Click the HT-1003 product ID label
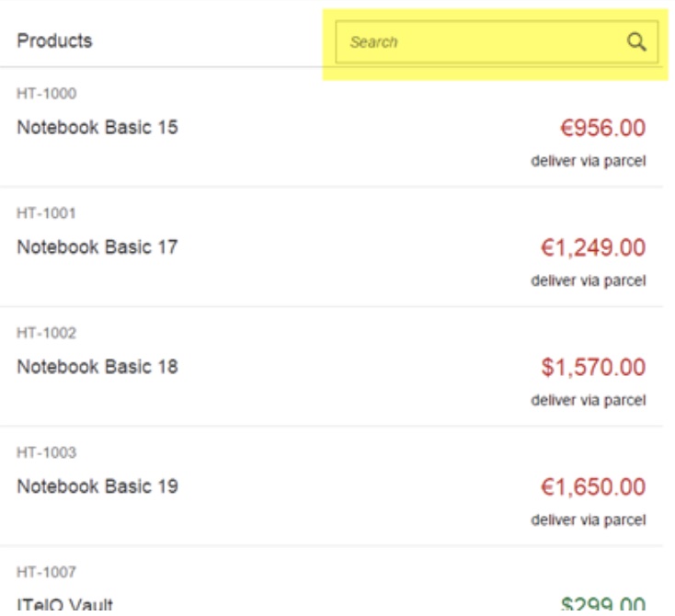This screenshot has width=675, height=616. [x=47, y=452]
